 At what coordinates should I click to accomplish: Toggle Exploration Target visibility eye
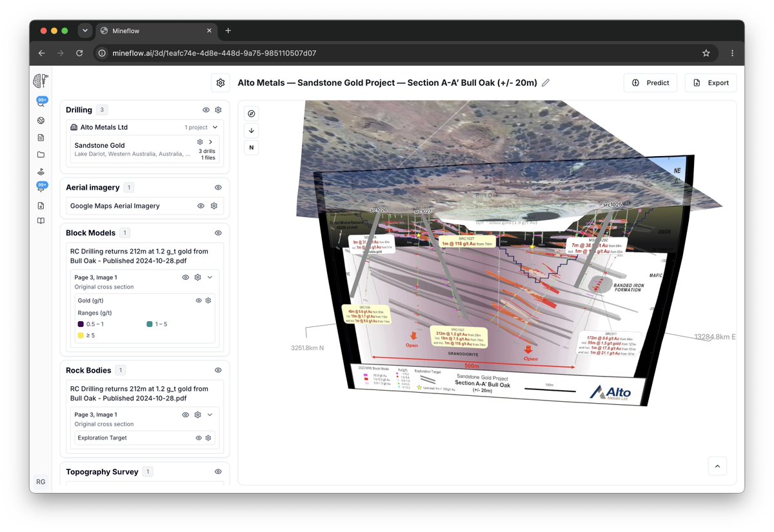click(199, 438)
